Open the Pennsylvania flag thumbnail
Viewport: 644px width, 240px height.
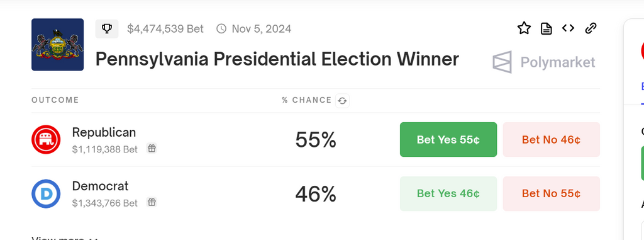(x=57, y=45)
